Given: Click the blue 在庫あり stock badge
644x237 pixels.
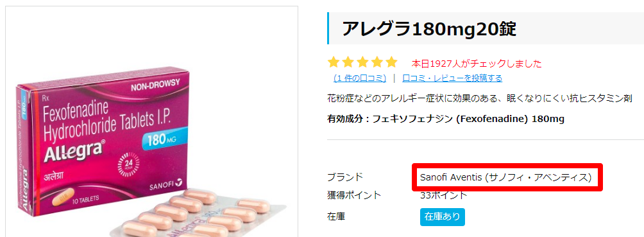Looking at the screenshot, I should (443, 217).
